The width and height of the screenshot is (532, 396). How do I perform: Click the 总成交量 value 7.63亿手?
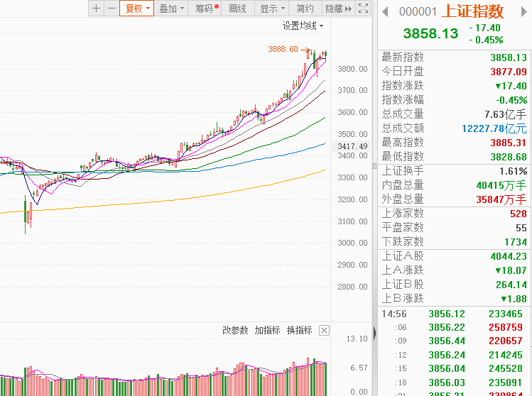[506, 114]
